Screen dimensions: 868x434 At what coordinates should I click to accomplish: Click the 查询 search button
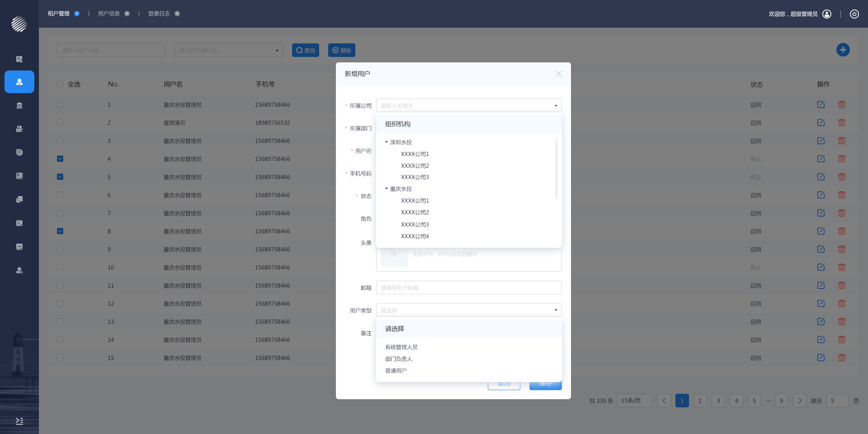tap(306, 50)
